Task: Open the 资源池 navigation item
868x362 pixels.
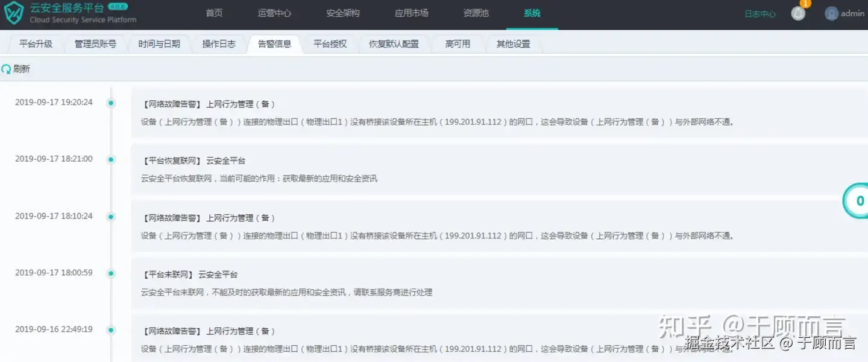Action: [x=476, y=13]
